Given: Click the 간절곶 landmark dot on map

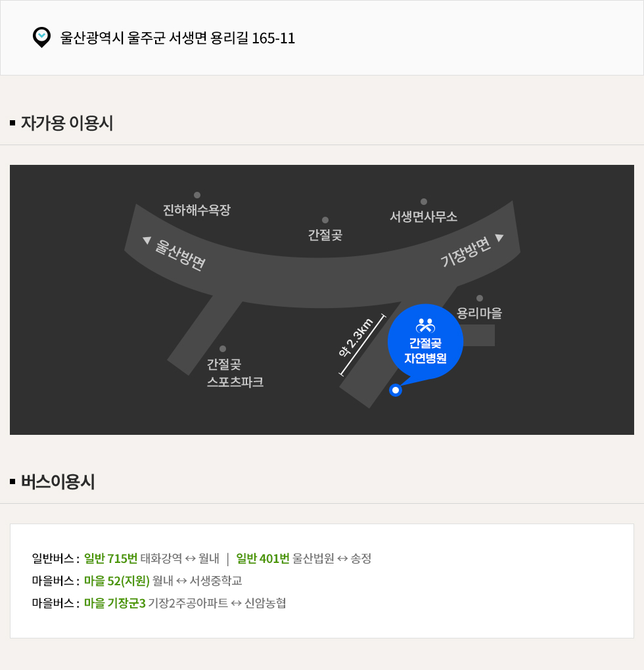Looking at the screenshot, I should (x=325, y=220).
